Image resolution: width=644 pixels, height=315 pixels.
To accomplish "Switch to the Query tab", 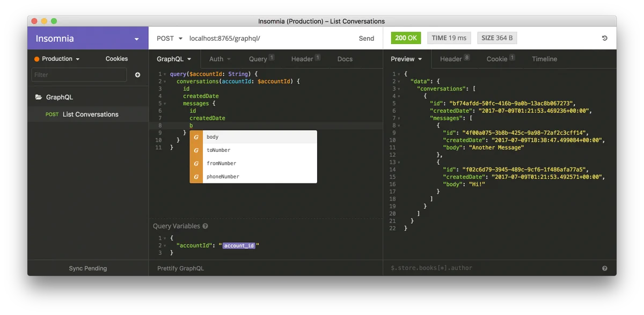I will (x=261, y=59).
